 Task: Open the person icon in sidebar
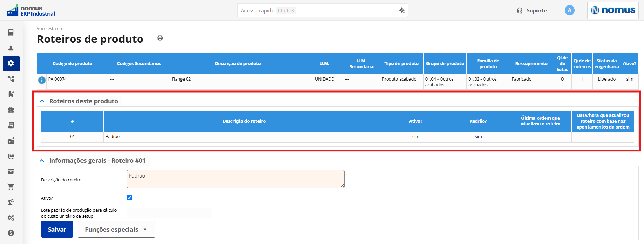(x=11, y=48)
